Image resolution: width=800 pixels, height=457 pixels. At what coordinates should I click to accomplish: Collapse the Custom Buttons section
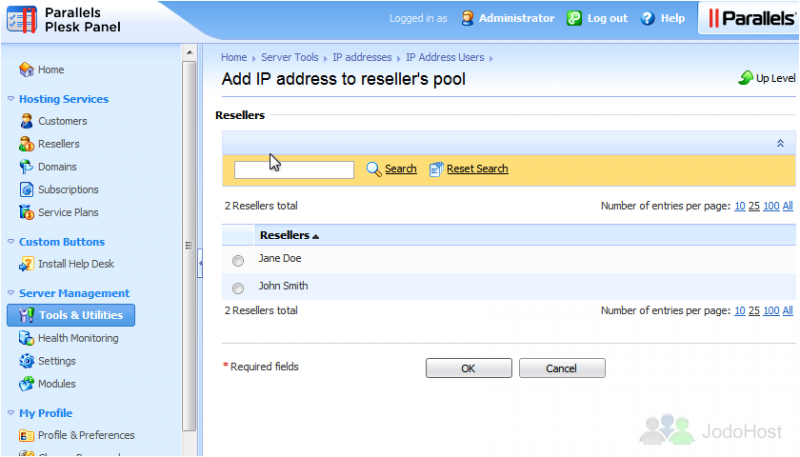[x=11, y=241]
